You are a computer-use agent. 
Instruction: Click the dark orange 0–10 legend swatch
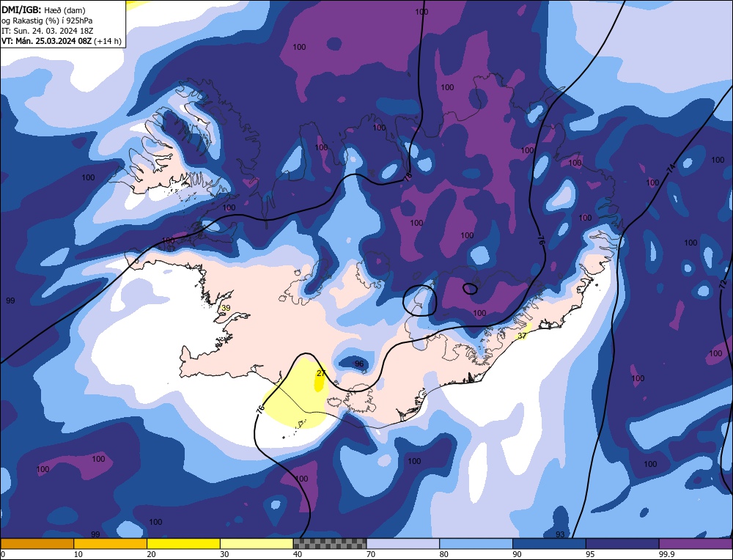tap(37, 544)
